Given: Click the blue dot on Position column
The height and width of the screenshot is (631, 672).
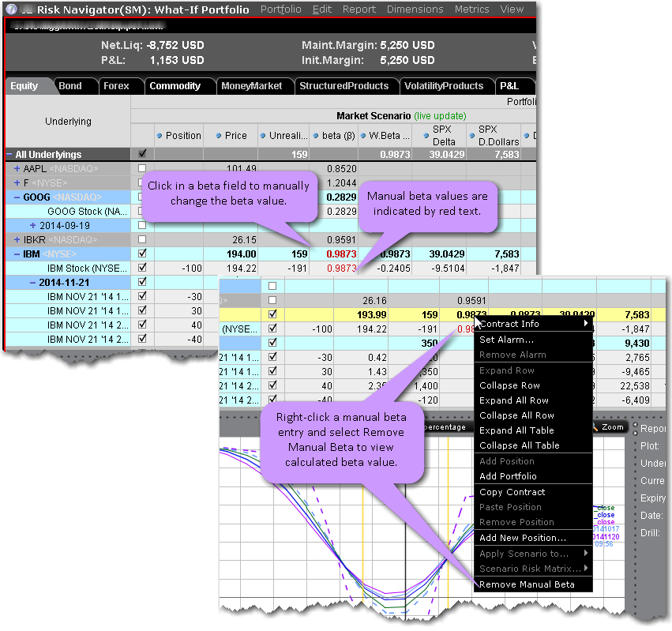Looking at the screenshot, I should [160, 135].
